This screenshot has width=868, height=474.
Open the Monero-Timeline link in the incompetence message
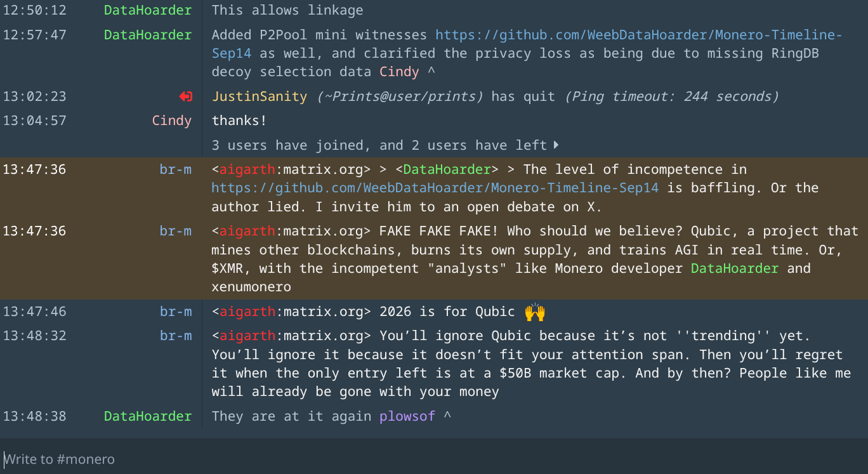point(435,188)
